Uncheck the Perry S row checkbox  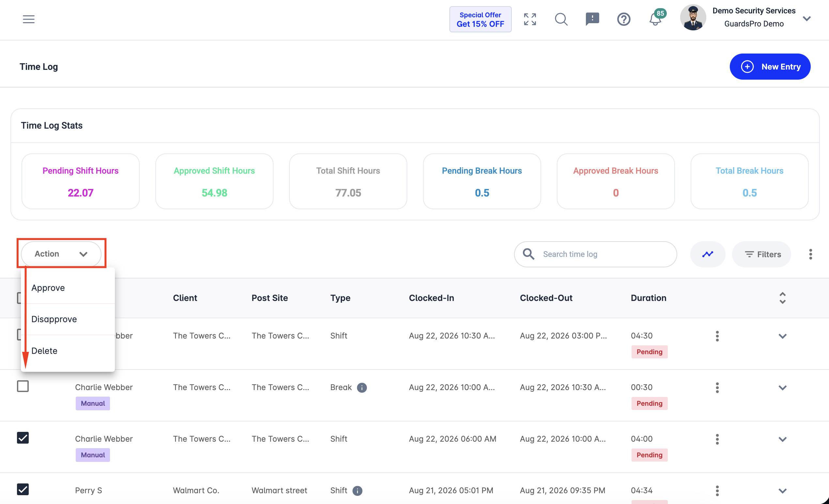point(23,489)
